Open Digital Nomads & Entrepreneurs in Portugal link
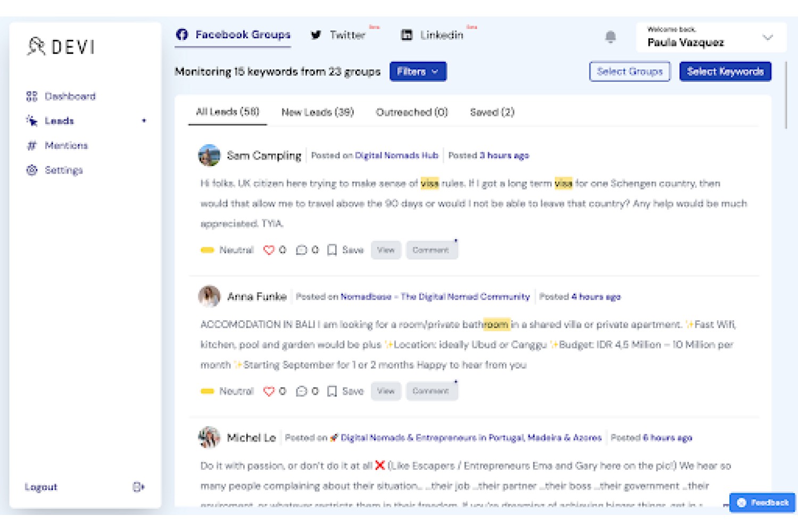The height and width of the screenshot is (532, 798). click(471, 437)
